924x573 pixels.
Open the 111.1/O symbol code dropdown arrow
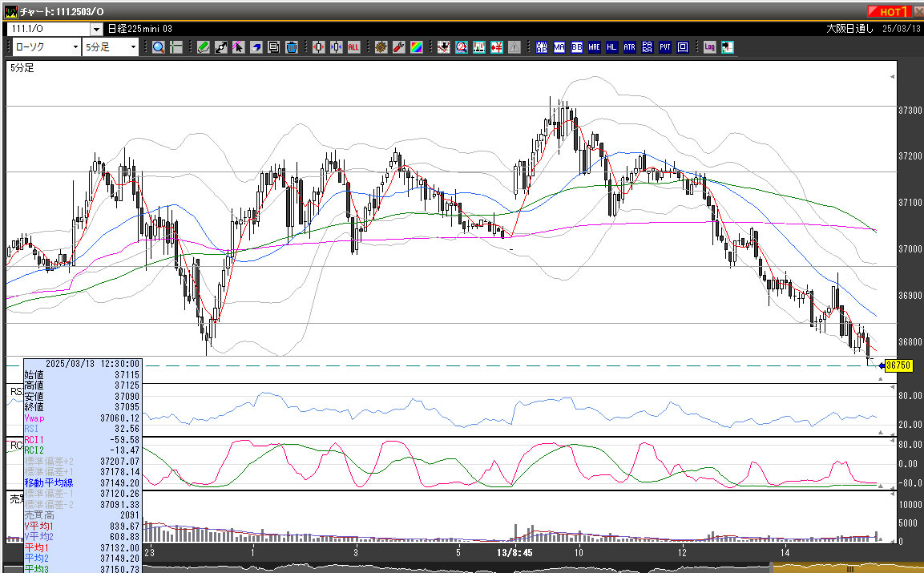coord(97,29)
